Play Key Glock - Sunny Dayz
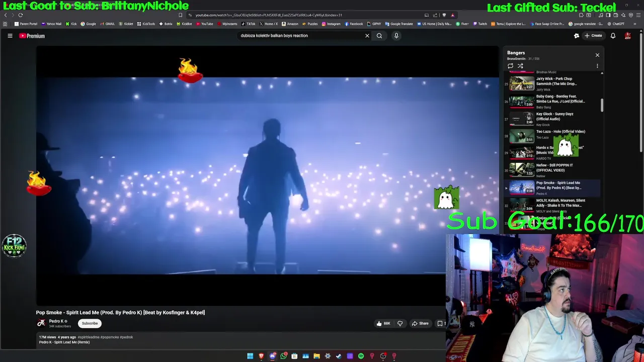 coord(552,118)
